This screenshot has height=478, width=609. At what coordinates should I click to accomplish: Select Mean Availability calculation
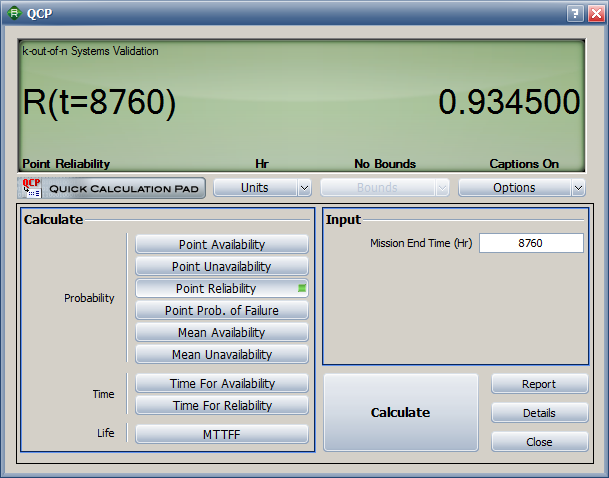(222, 332)
